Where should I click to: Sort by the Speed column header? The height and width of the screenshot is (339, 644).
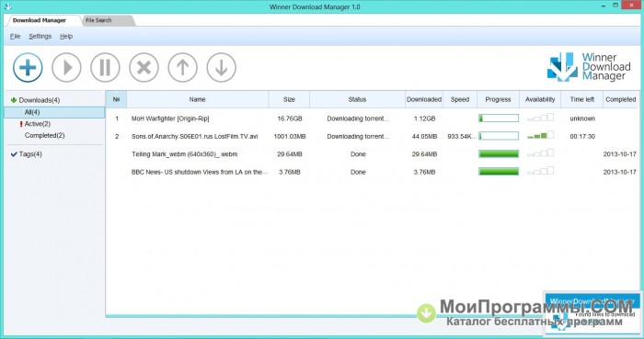[x=460, y=99]
